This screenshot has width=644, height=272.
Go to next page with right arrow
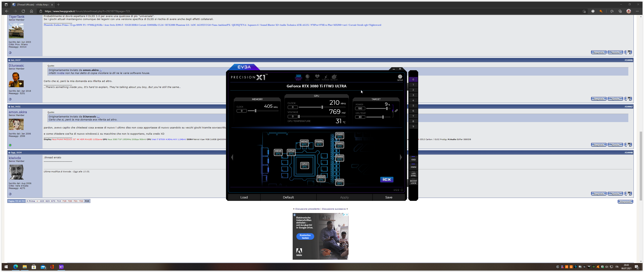coord(401,157)
